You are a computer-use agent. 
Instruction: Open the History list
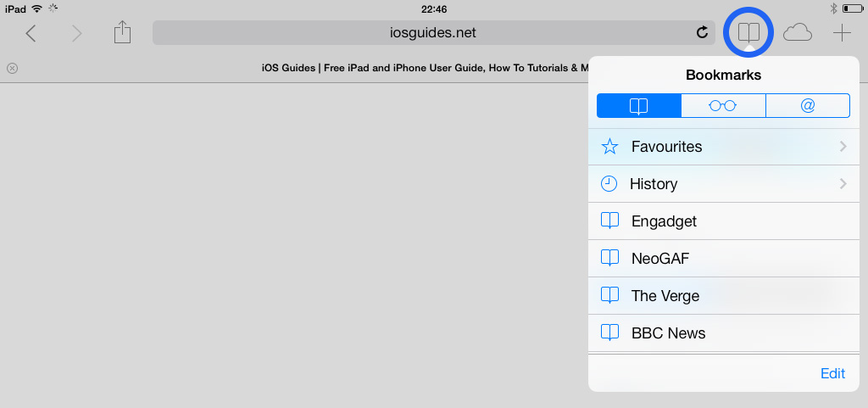724,184
